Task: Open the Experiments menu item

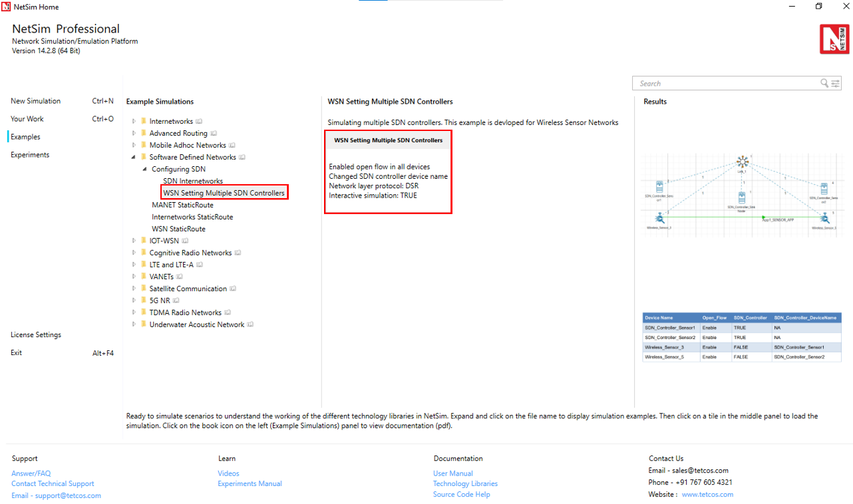Action: point(30,155)
